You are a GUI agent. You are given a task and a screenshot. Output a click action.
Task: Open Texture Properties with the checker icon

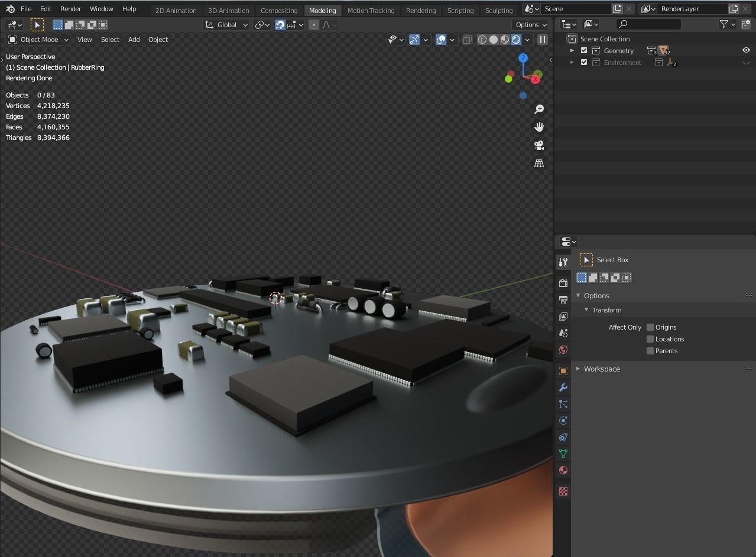point(563,491)
